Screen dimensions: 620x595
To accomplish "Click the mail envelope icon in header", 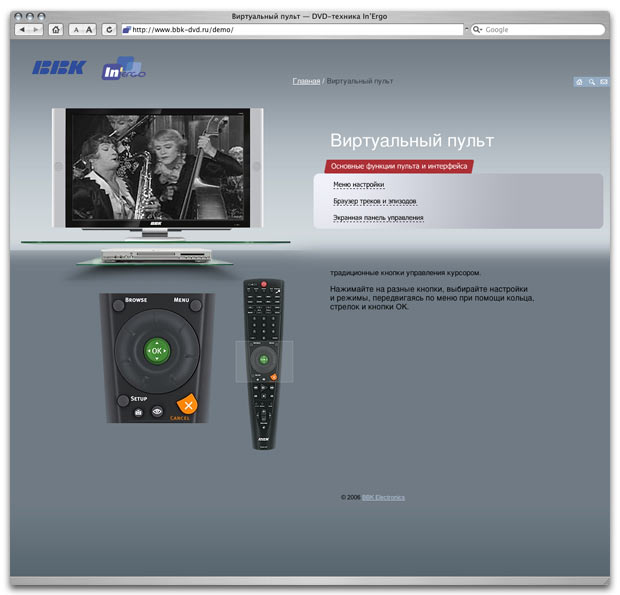I will point(603,81).
